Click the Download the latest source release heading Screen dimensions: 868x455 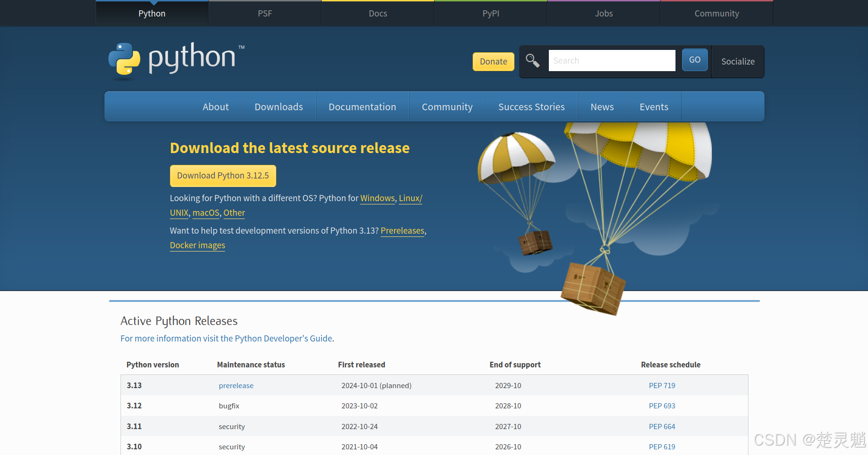point(289,148)
